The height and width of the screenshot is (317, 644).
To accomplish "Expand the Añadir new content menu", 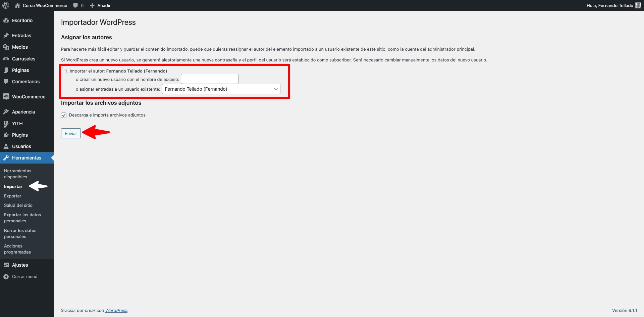I will click(100, 5).
